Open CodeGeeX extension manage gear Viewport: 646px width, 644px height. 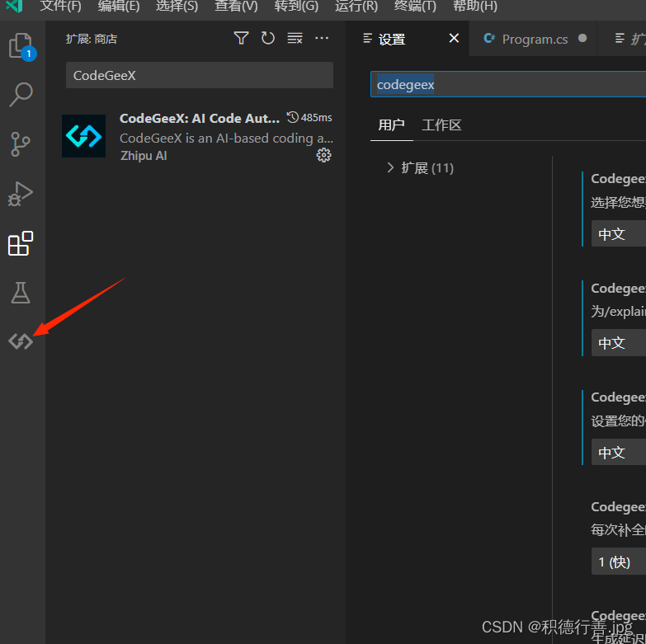pos(323,155)
